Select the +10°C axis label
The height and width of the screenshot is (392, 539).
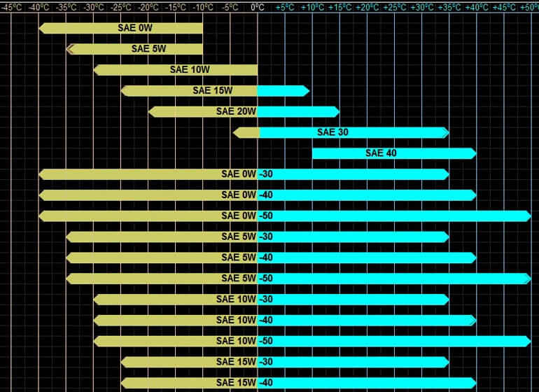pyautogui.click(x=312, y=7)
